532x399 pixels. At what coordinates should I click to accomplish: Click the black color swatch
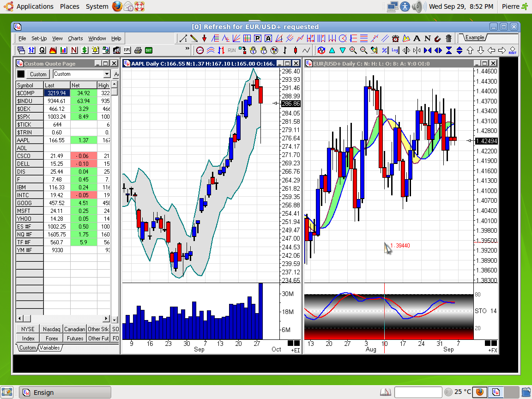21,74
